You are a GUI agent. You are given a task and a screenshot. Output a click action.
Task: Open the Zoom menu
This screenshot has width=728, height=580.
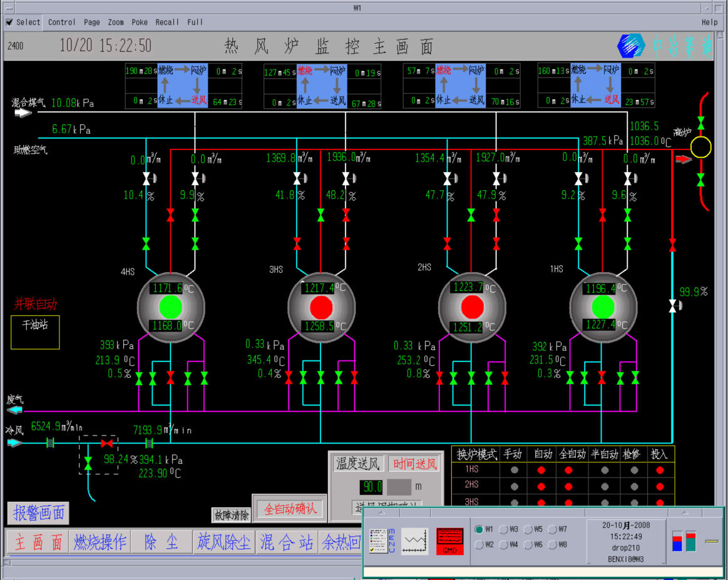[116, 22]
